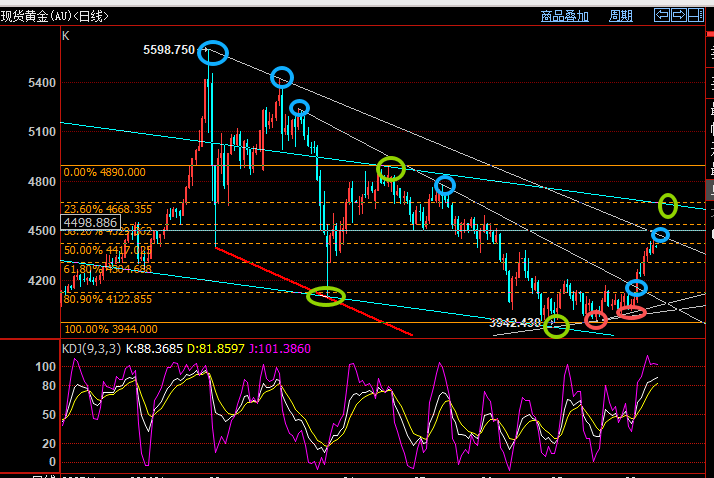
Task: Open the split window layout icon
Action: pyautogui.click(x=695, y=15)
